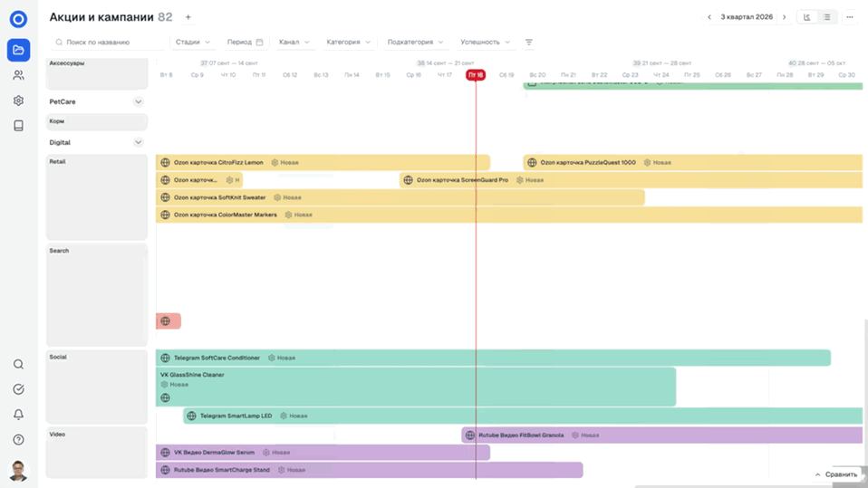Open Ozon карточка ScreenGuard Pro campaign
The height and width of the screenshot is (488, 868).
[x=632, y=180]
